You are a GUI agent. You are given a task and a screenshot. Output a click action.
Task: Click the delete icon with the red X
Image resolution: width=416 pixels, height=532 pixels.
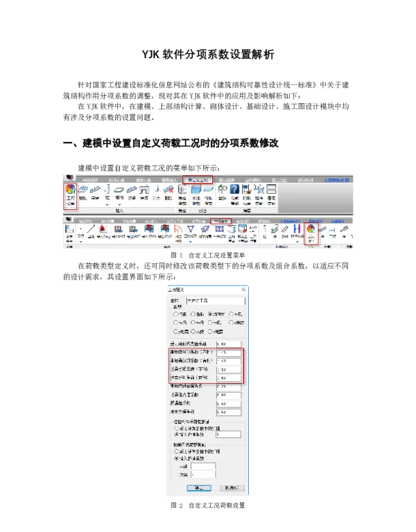click(x=168, y=189)
